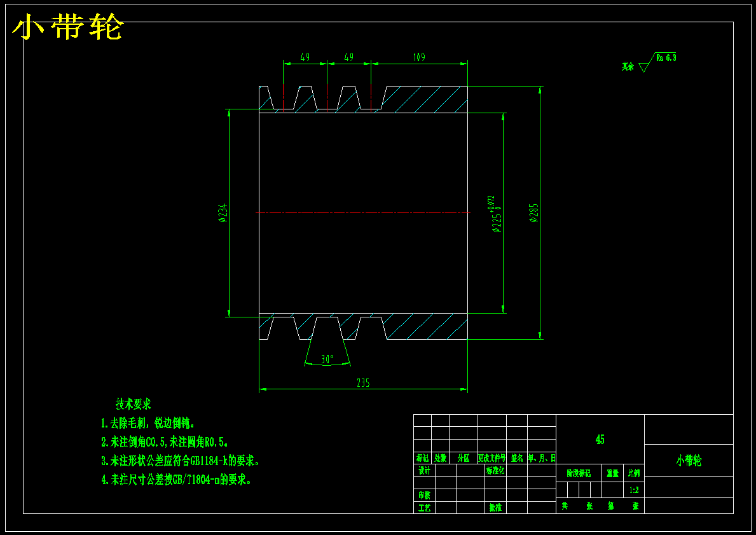
Task: Select the 共 text in sheet count row
Action: pyautogui.click(x=565, y=506)
